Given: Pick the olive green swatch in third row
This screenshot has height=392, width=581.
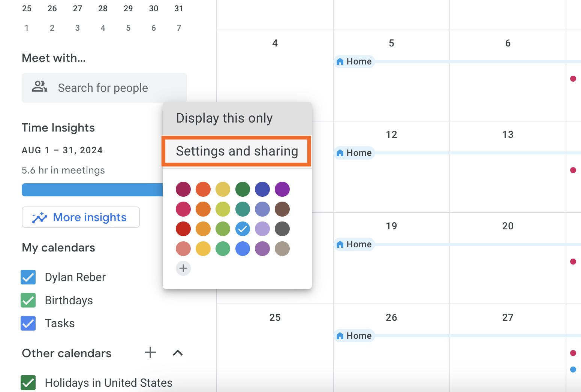Looking at the screenshot, I should pyautogui.click(x=223, y=229).
